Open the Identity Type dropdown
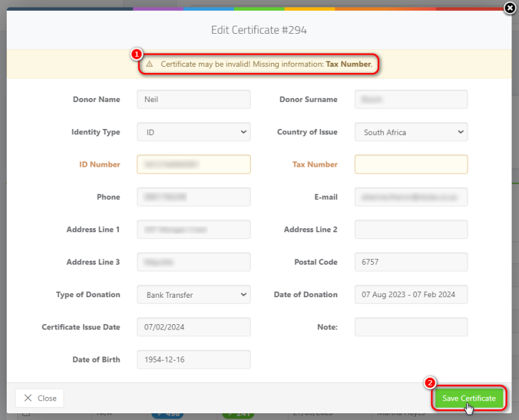Screen dimensions: 519x420 [x=193, y=132]
